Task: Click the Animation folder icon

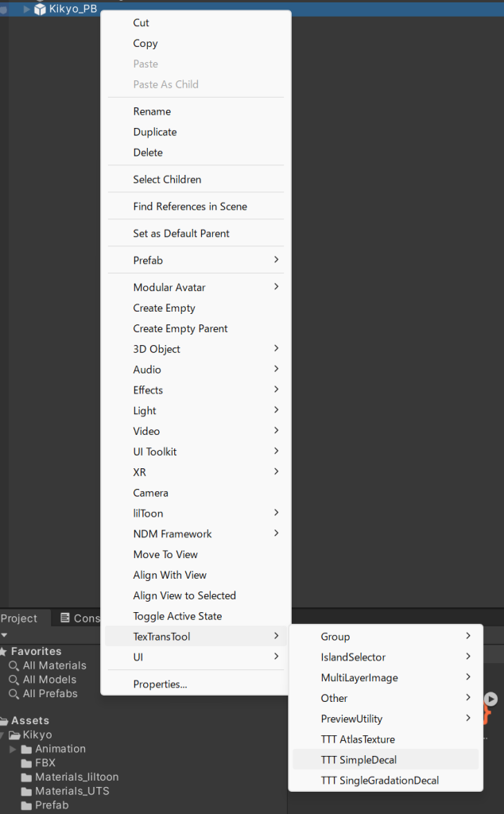Action: (27, 749)
